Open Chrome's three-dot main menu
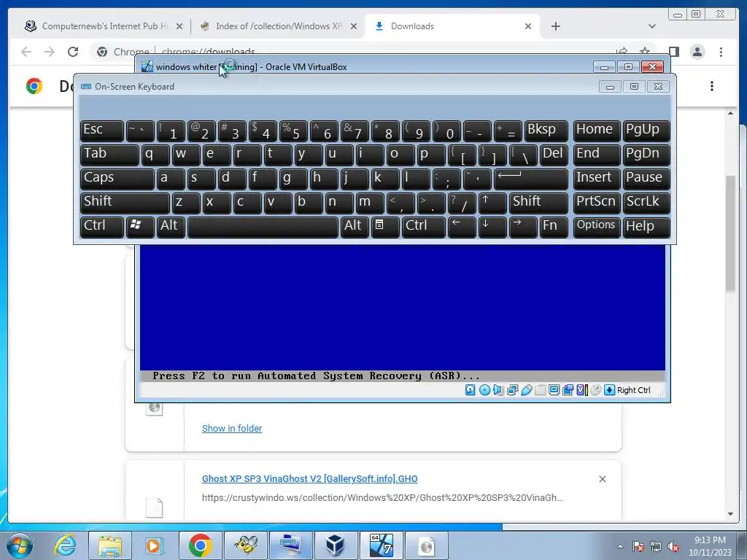Image resolution: width=747 pixels, height=560 pixels. pos(721,52)
